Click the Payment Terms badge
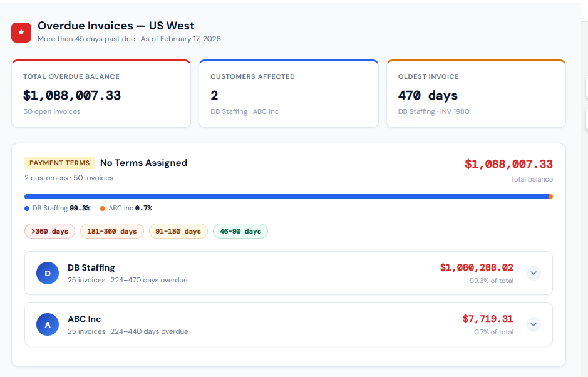The height and width of the screenshot is (377, 588). [59, 163]
